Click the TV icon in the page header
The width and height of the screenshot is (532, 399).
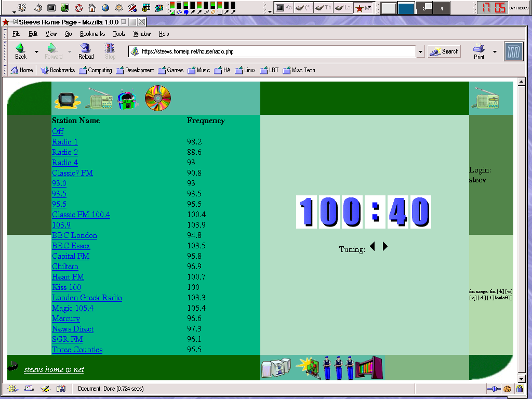coord(67,99)
